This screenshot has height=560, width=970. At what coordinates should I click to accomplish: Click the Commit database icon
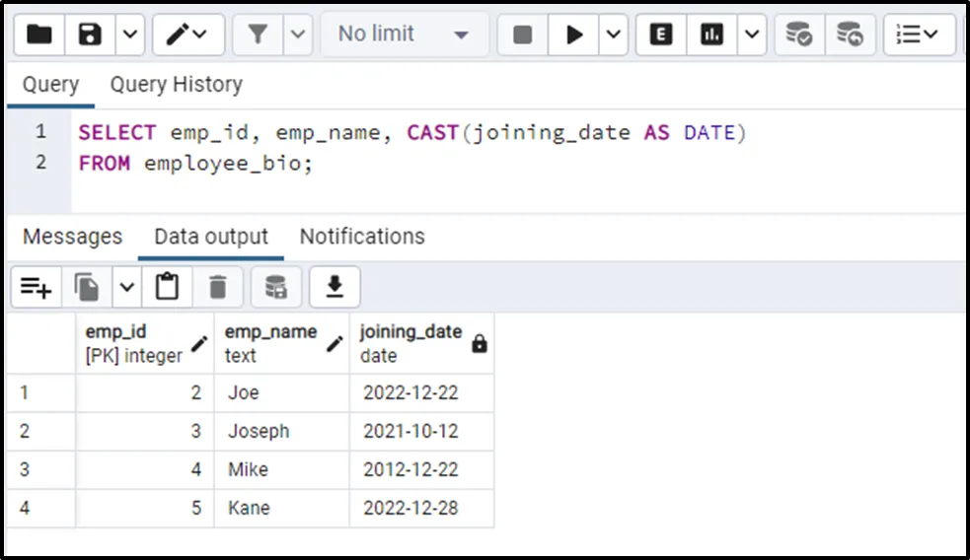pyautogui.click(x=799, y=35)
